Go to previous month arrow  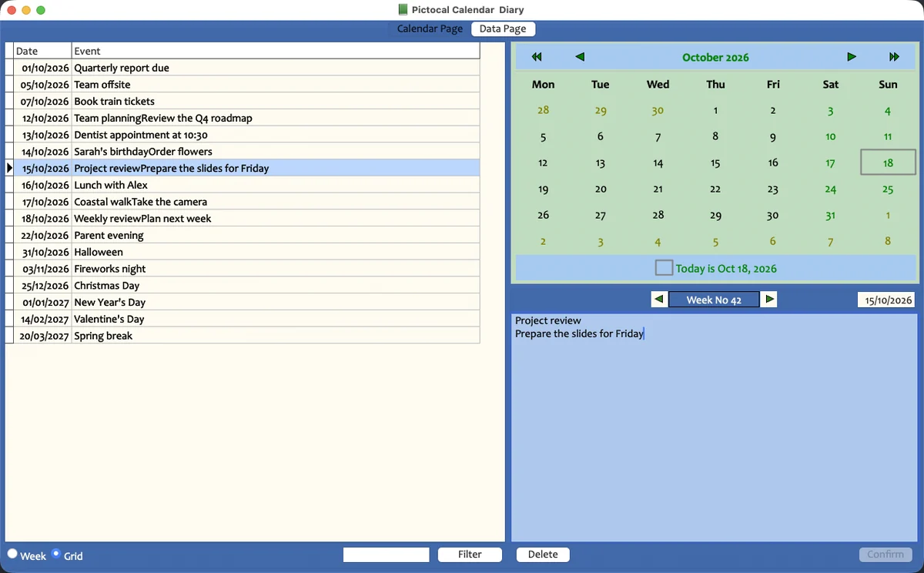(580, 57)
